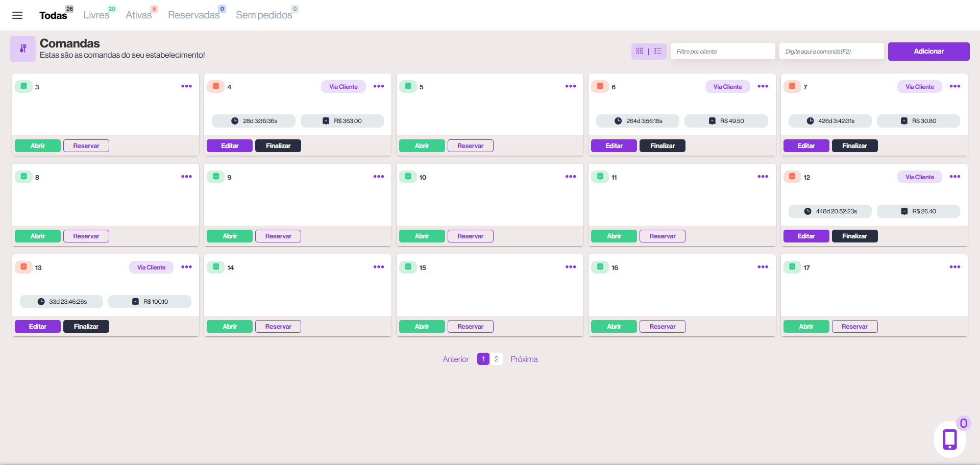Click the 426d 3:42:31s timer on comanda 7
This screenshot has width=980, height=465.
[830, 121]
